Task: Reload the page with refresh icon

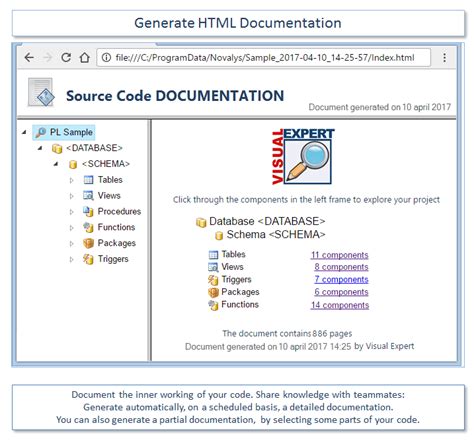Action: tap(66, 58)
